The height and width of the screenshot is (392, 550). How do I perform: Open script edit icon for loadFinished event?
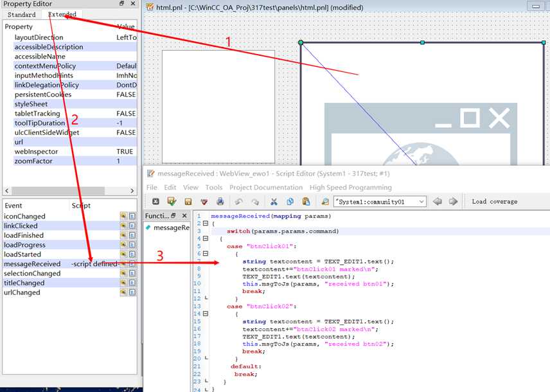[x=132, y=235]
